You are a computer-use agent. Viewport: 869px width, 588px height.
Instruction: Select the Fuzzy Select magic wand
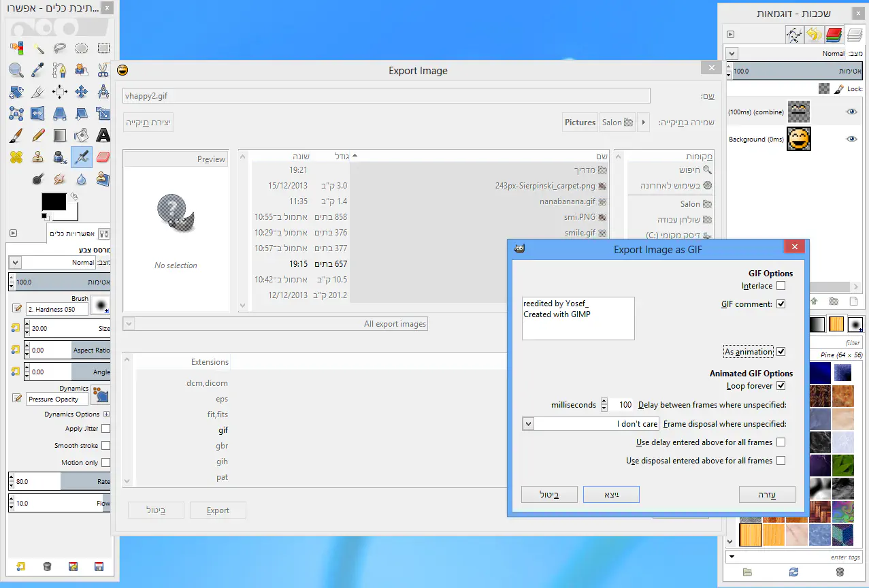pos(38,48)
